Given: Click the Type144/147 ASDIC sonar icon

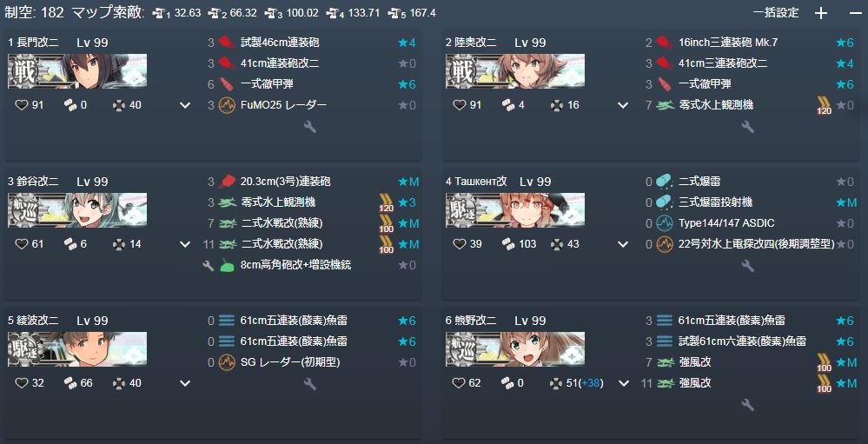Looking at the screenshot, I should click(x=664, y=223).
